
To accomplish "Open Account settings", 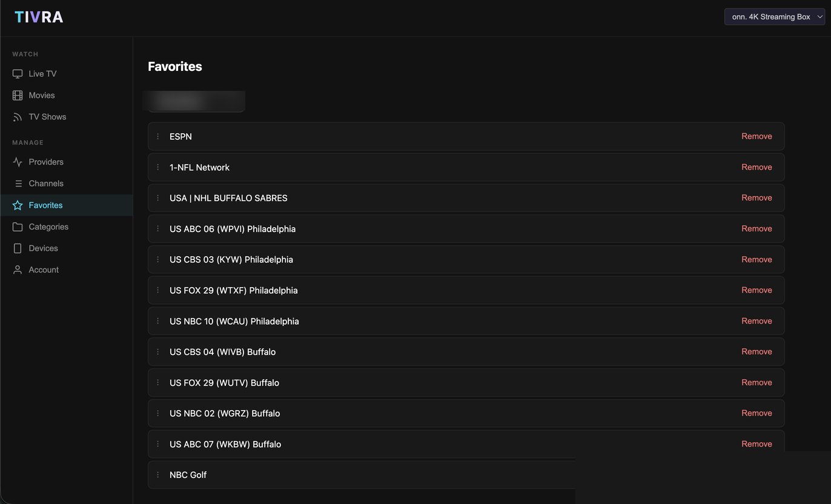I will [67, 270].
